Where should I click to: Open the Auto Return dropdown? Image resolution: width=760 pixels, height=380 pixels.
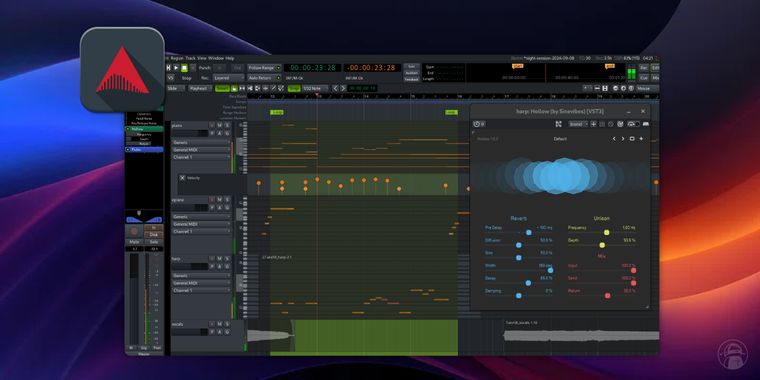(x=264, y=78)
